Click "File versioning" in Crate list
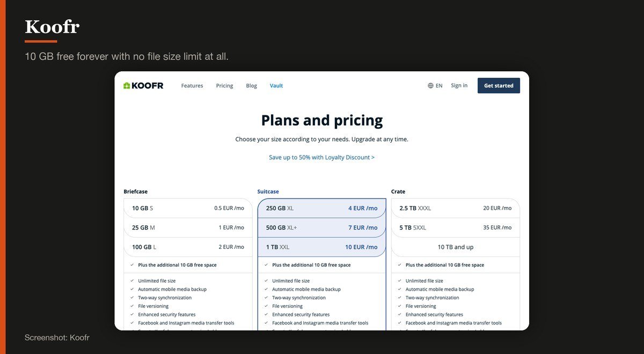This screenshot has width=644, height=354. pos(421,306)
